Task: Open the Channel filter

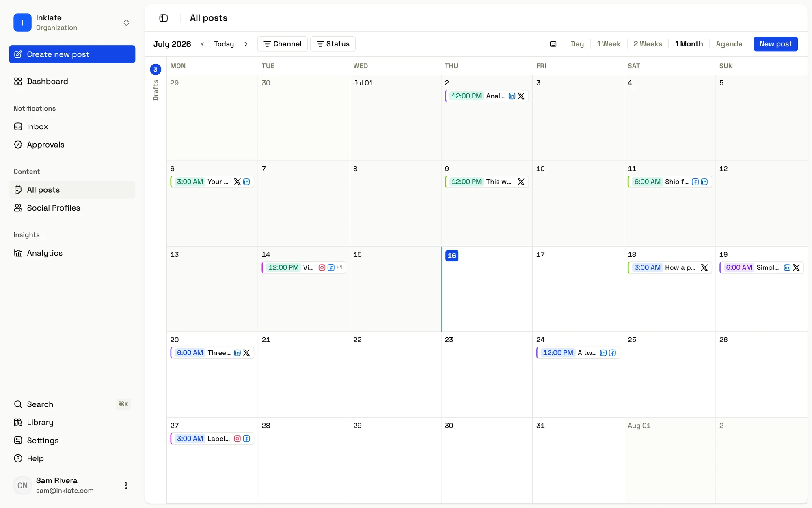Action: [x=282, y=44]
